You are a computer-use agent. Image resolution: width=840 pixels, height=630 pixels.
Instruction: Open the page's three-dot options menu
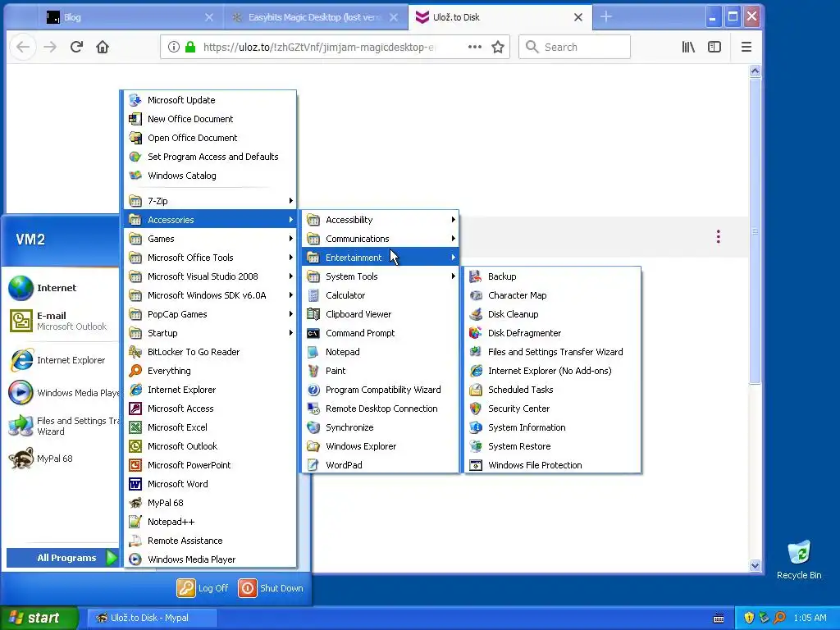click(x=719, y=237)
